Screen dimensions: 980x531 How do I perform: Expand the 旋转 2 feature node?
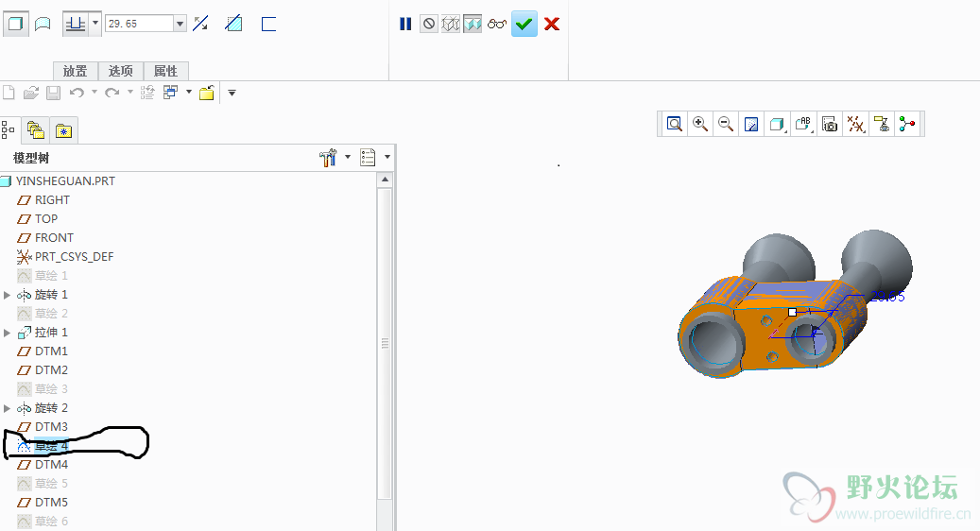click(7, 408)
